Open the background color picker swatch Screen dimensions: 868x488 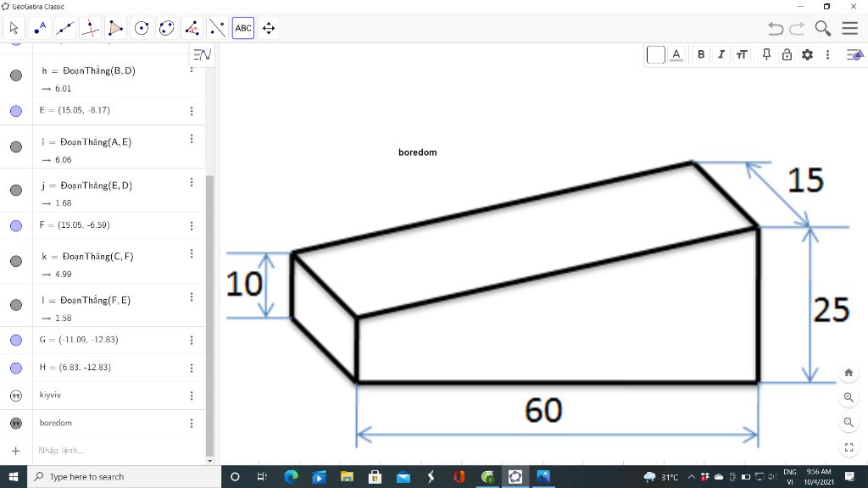(x=655, y=55)
